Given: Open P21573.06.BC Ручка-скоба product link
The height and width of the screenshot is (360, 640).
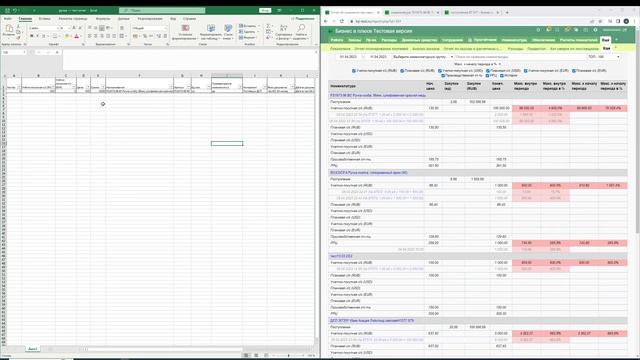Looking at the screenshot, I should [x=378, y=95].
